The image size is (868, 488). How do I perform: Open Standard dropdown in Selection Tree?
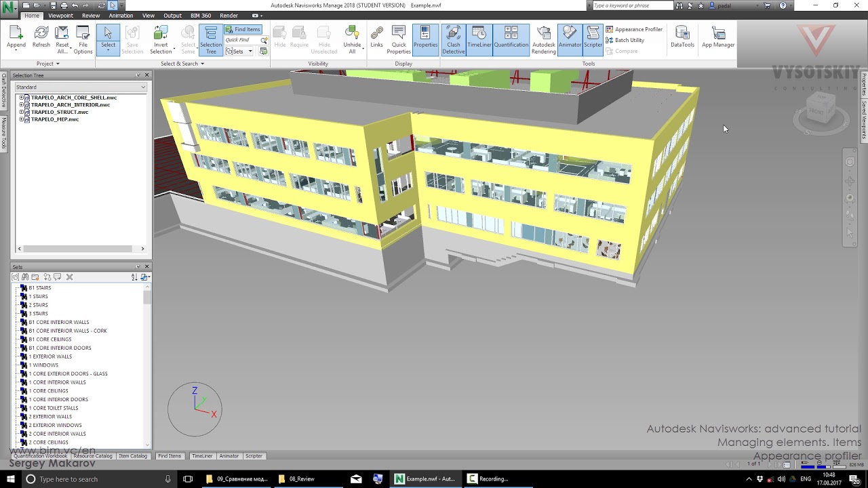80,87
